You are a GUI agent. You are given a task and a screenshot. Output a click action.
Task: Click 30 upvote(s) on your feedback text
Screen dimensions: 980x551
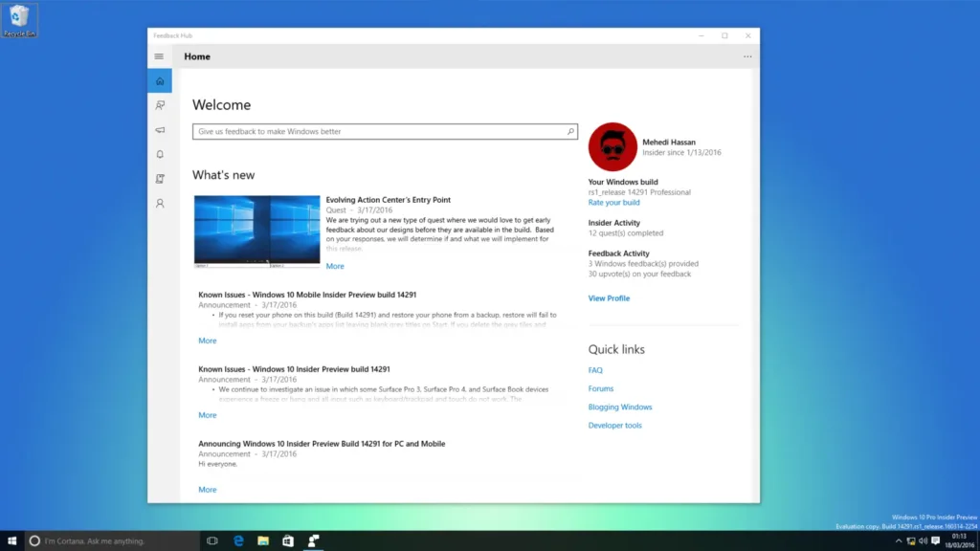click(x=639, y=275)
